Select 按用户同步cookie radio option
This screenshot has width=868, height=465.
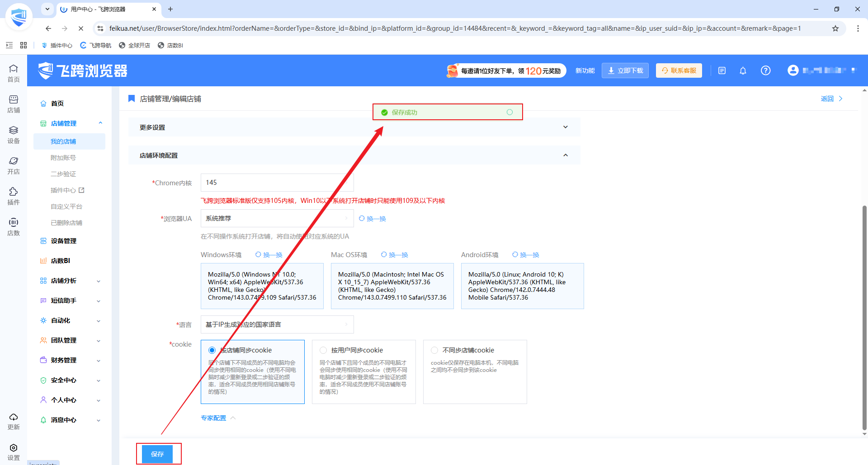tap(323, 350)
